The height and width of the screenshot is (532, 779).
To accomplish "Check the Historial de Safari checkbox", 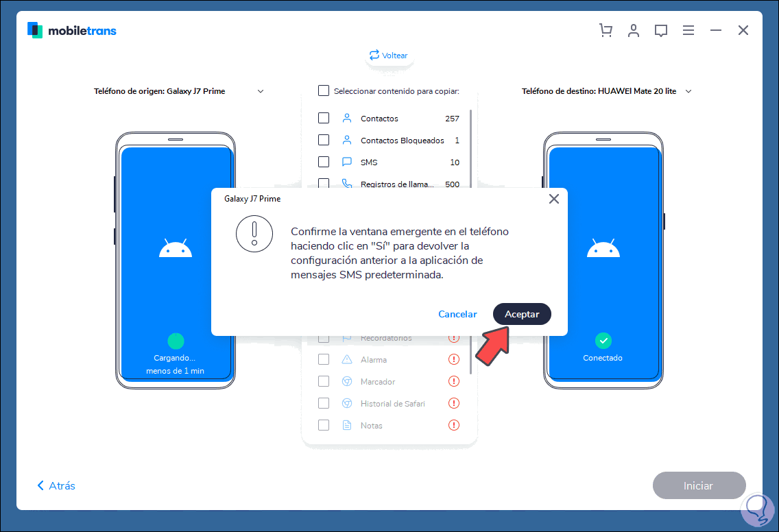I will 324,403.
